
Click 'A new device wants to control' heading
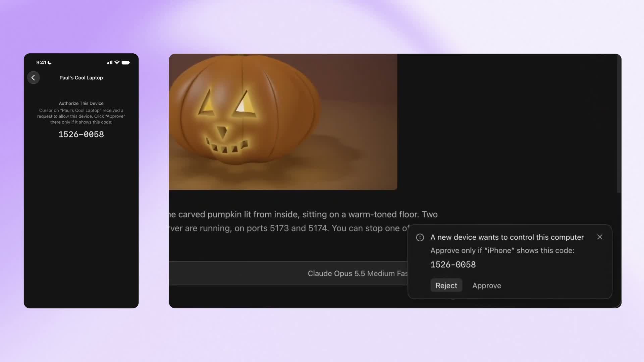pos(507,237)
